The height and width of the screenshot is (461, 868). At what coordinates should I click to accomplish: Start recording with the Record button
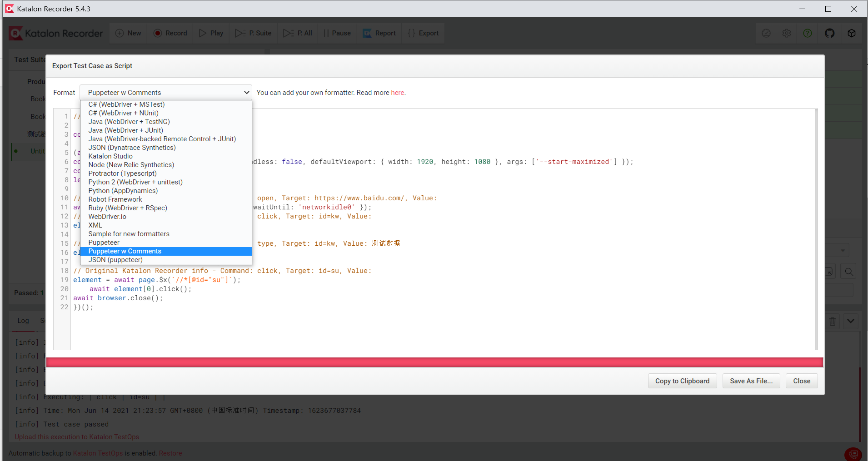(x=170, y=33)
